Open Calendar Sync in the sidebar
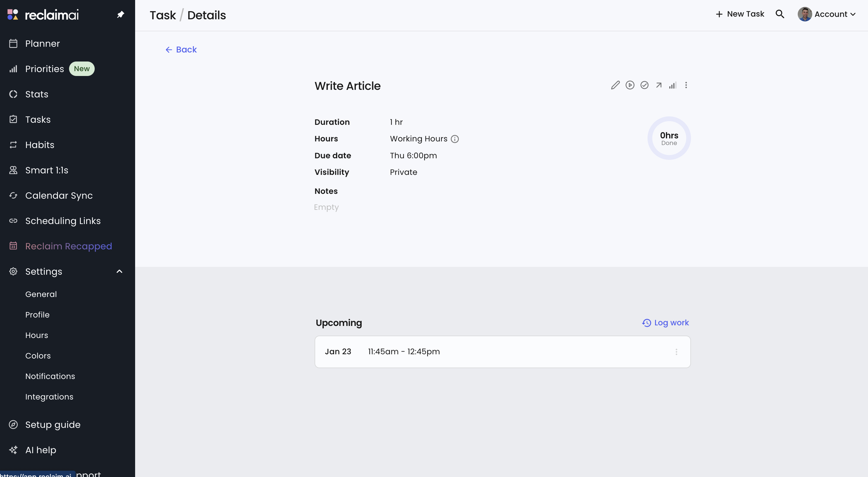 (x=59, y=195)
